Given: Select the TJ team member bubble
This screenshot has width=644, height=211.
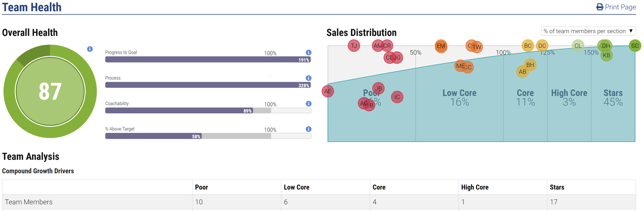Looking at the screenshot, I should pos(354,46).
